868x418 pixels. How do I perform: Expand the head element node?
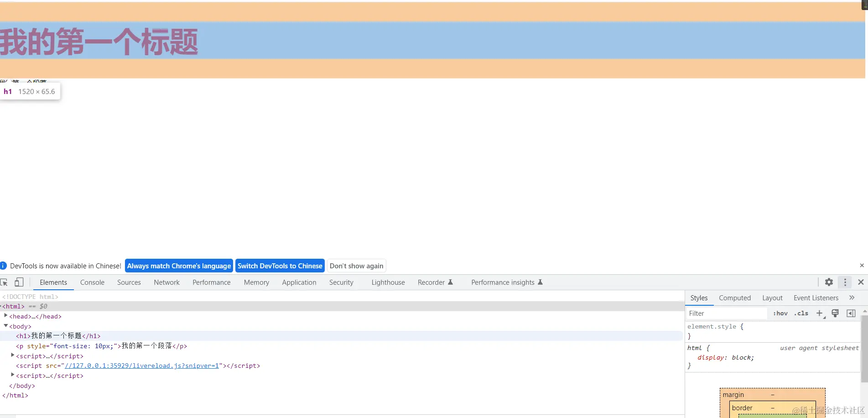5,316
